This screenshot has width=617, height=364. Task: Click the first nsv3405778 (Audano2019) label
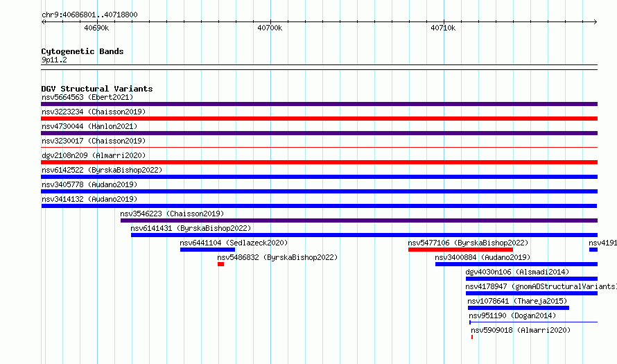[x=89, y=184]
